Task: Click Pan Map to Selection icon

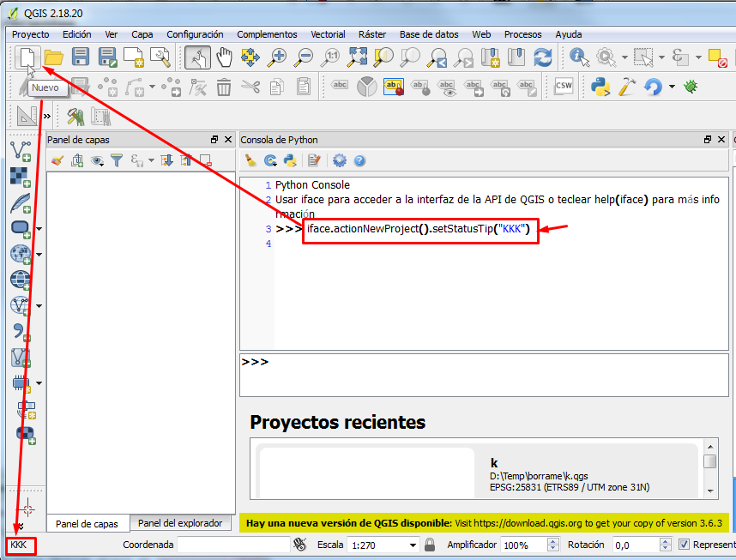Action: click(250, 57)
